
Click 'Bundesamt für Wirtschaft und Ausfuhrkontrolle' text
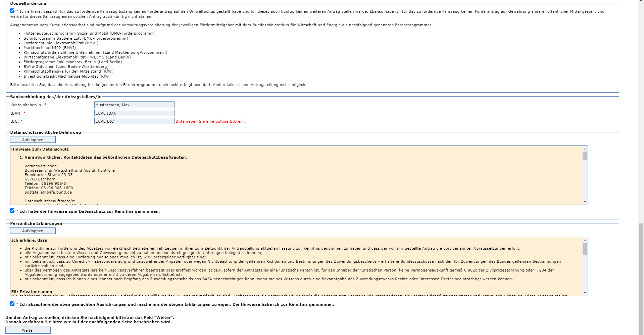click(x=70, y=170)
